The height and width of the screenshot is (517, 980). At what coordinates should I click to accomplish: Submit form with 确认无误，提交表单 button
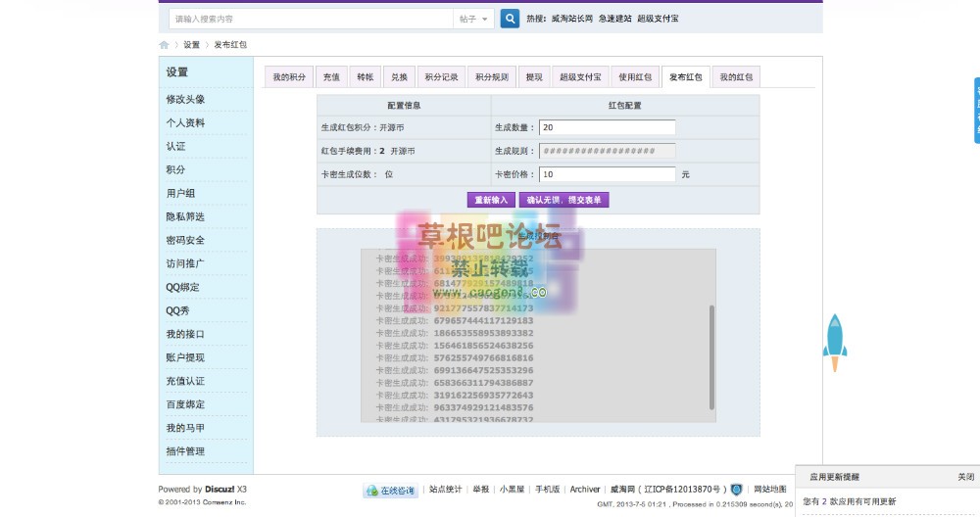[x=564, y=200]
